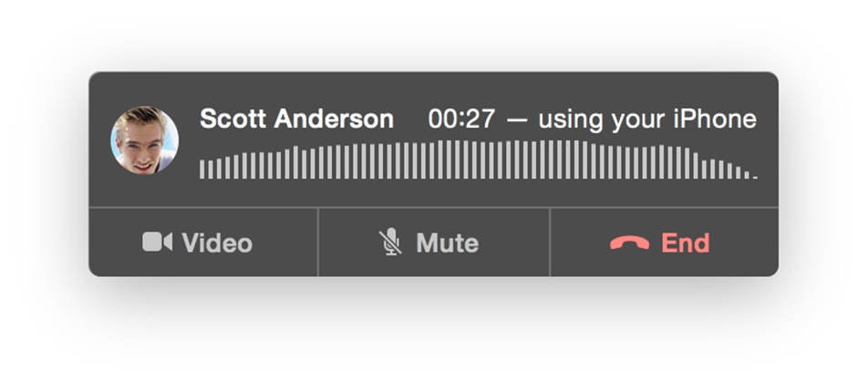Click the video camera icon

click(158, 242)
